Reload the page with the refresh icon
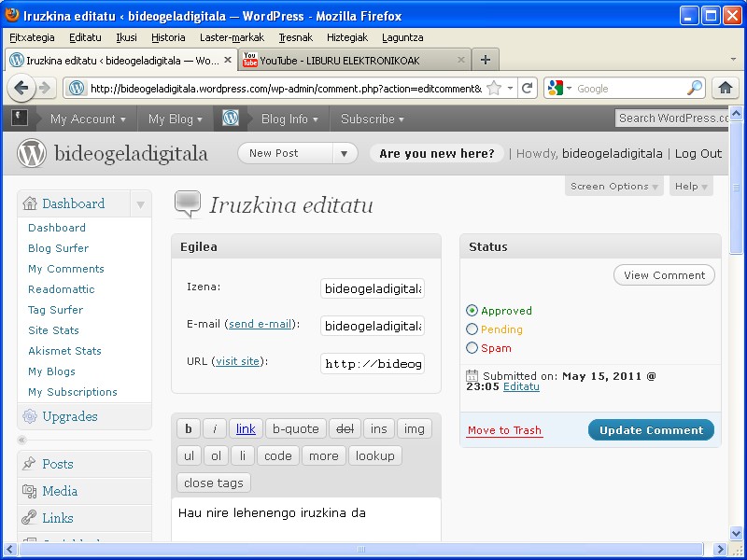Image resolution: width=747 pixels, height=560 pixels. click(527, 88)
